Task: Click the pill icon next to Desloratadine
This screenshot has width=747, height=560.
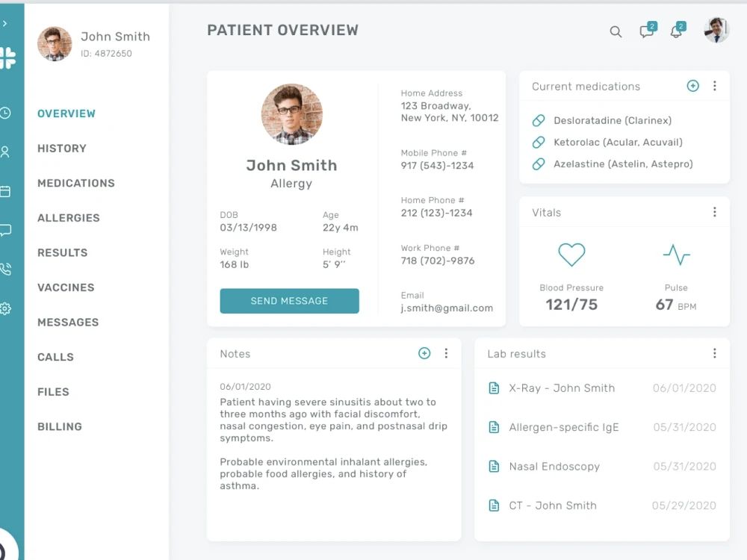Action: [x=539, y=120]
